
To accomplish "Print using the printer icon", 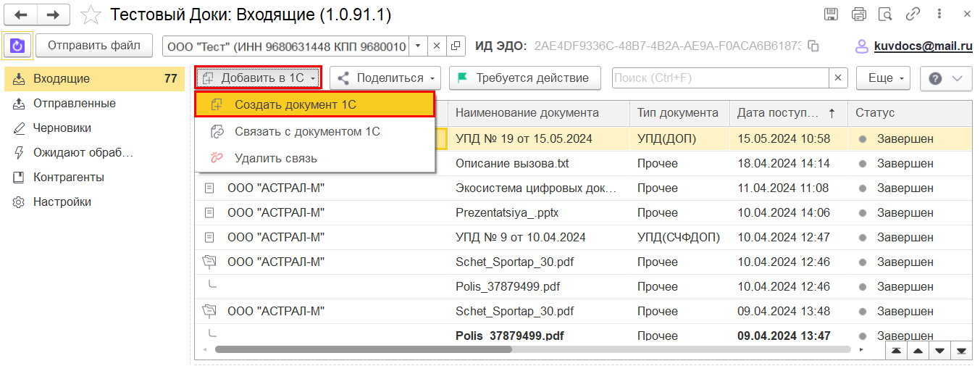I will pyautogui.click(x=858, y=14).
